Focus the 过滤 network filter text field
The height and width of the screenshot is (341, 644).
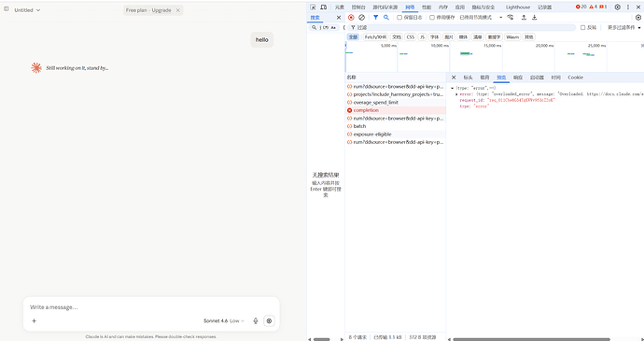(462, 27)
